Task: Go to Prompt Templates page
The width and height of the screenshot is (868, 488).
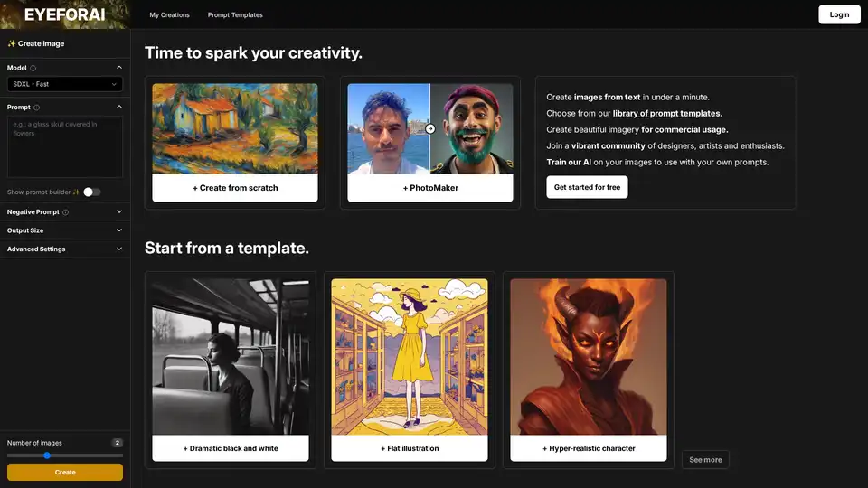Action: click(235, 15)
